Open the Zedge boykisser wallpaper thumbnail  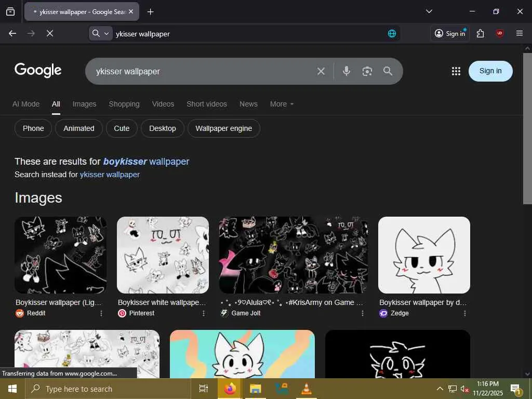pyautogui.click(x=424, y=255)
